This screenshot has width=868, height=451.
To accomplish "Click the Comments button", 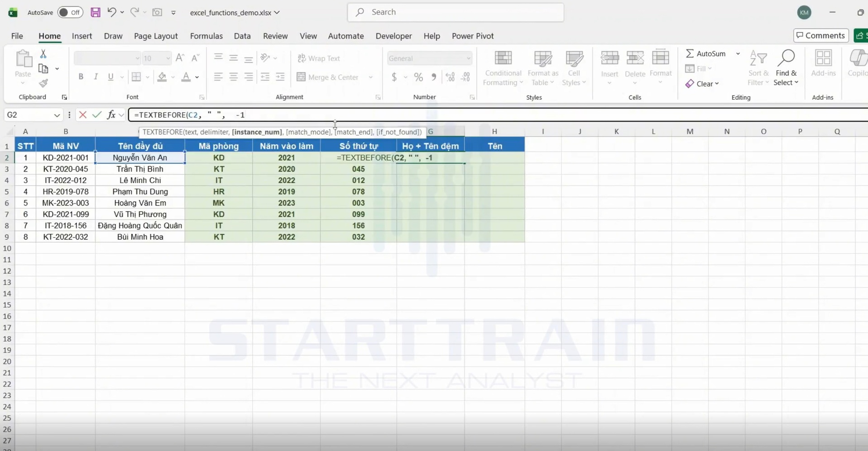I will click(820, 35).
